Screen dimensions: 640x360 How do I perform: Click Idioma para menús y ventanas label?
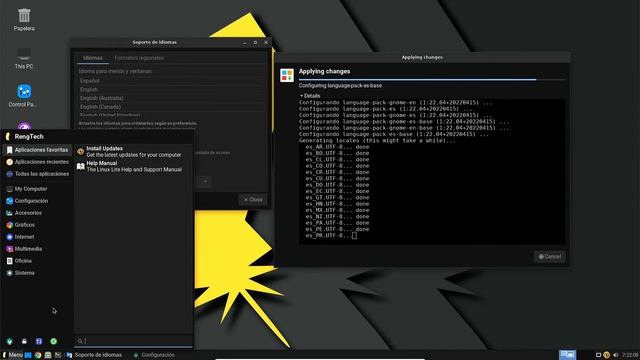pyautogui.click(x=115, y=71)
